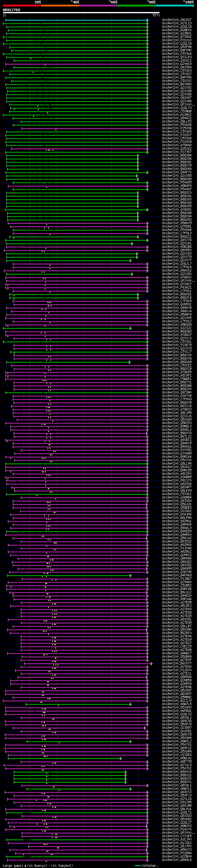The width and height of the screenshot is (197, 868).
Task: Click label UniRef100_Q8H994
Action: coord(177,677)
